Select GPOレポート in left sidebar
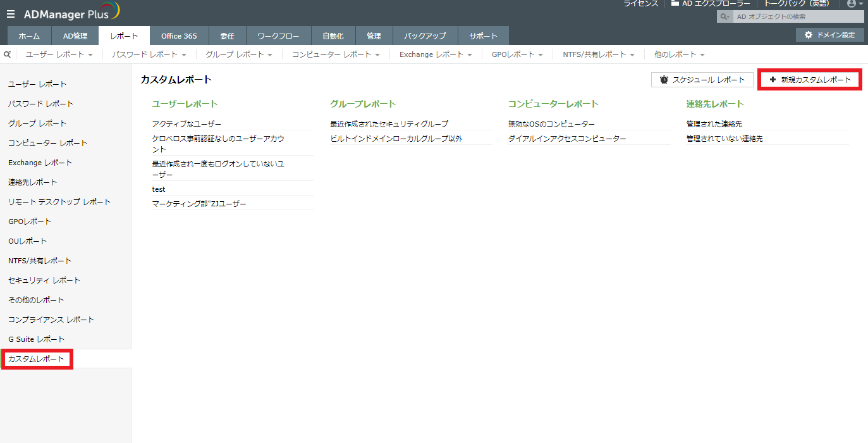This screenshot has width=868, height=443. point(30,221)
